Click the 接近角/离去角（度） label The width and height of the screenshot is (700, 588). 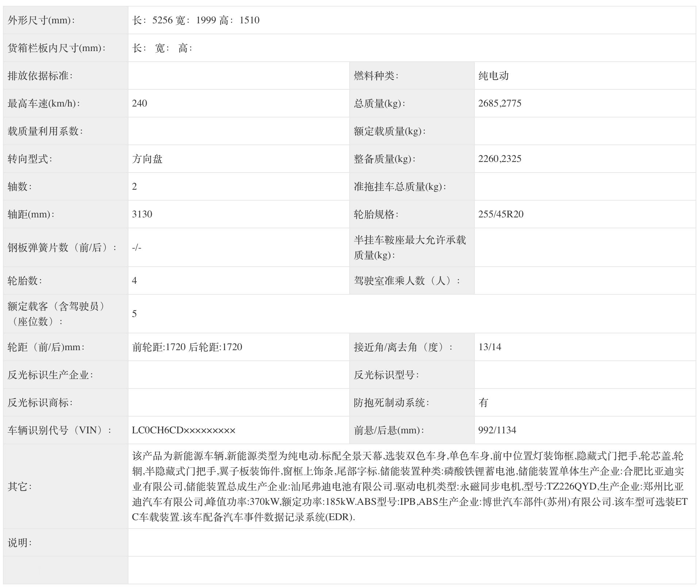[x=403, y=347]
